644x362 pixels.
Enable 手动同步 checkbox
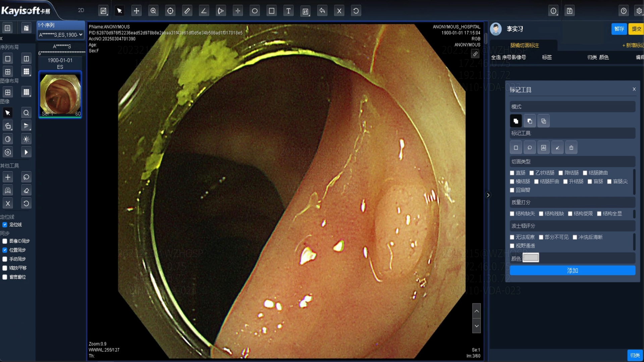coord(5,259)
